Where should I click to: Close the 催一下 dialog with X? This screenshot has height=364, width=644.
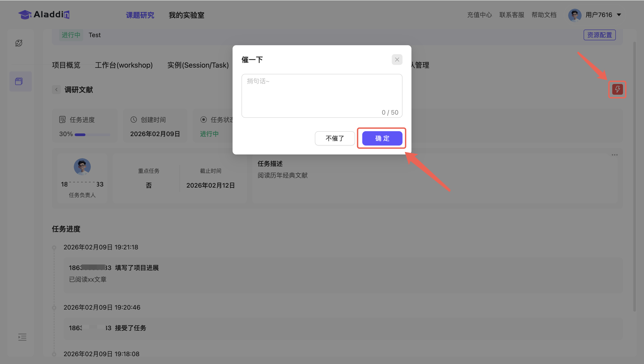(x=397, y=60)
